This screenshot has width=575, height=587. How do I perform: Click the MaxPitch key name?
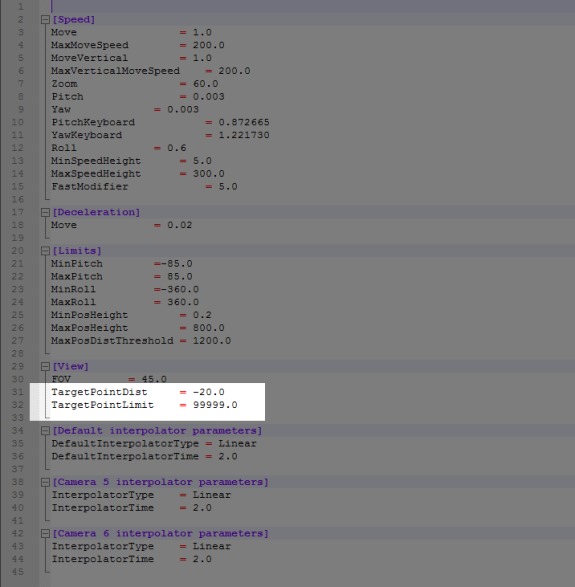tap(77, 277)
